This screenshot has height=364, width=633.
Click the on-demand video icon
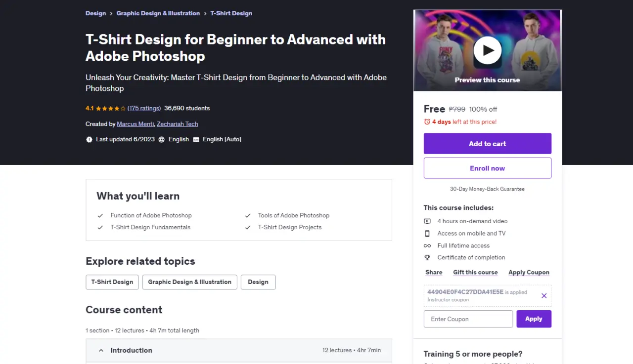point(427,221)
